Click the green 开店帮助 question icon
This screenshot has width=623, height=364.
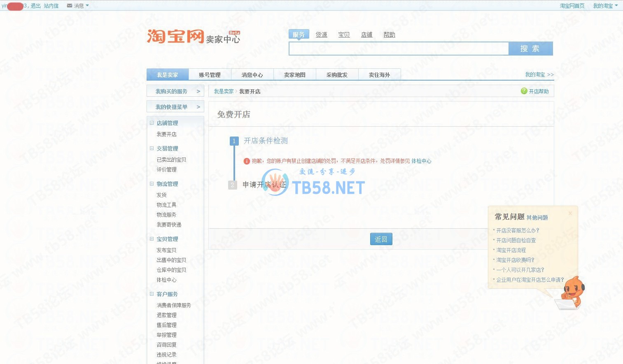(524, 91)
